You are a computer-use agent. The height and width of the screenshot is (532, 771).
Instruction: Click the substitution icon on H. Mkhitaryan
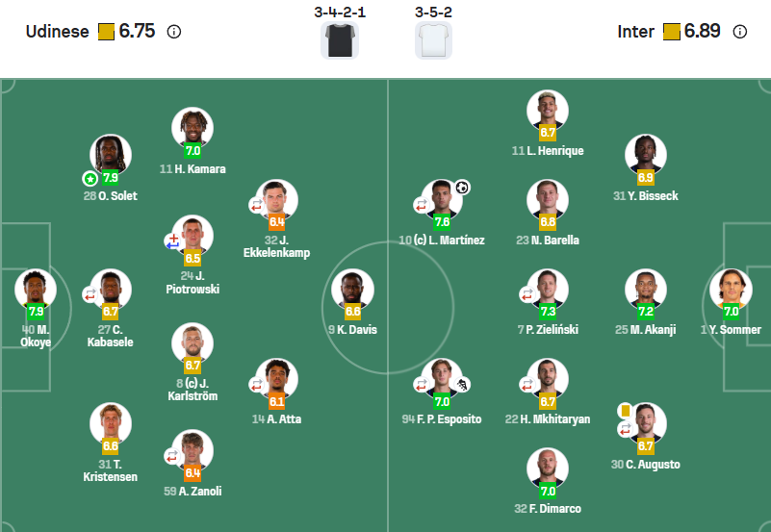point(527,383)
